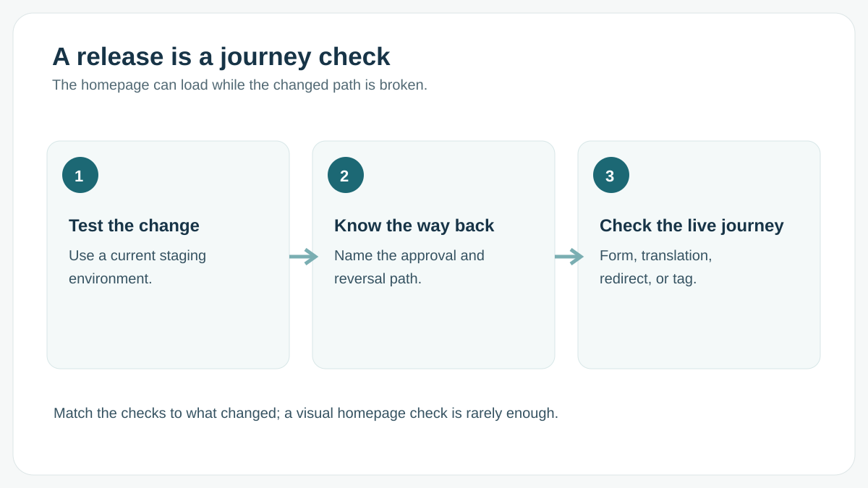
Task: Click the slide title "A release is a journey check"
Action: click(221, 56)
